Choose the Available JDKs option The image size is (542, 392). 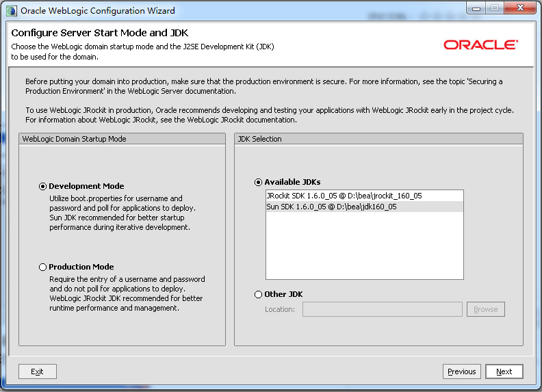(x=258, y=182)
